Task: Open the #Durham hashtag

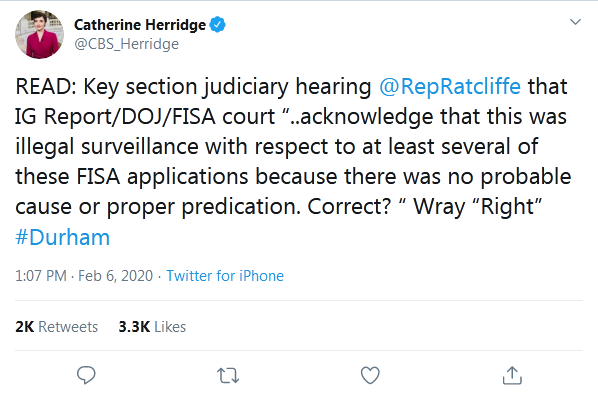Action: pyautogui.click(x=63, y=237)
